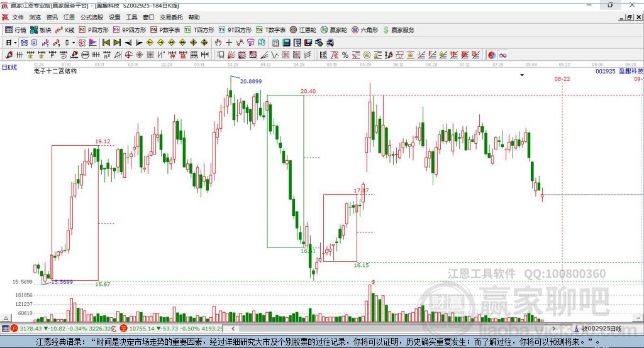Click the 08-22 date marker

(x=562, y=79)
